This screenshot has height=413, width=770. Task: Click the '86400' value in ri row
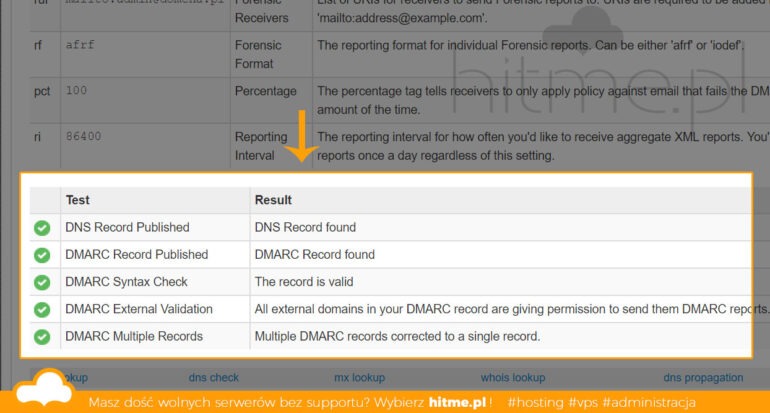(x=83, y=137)
